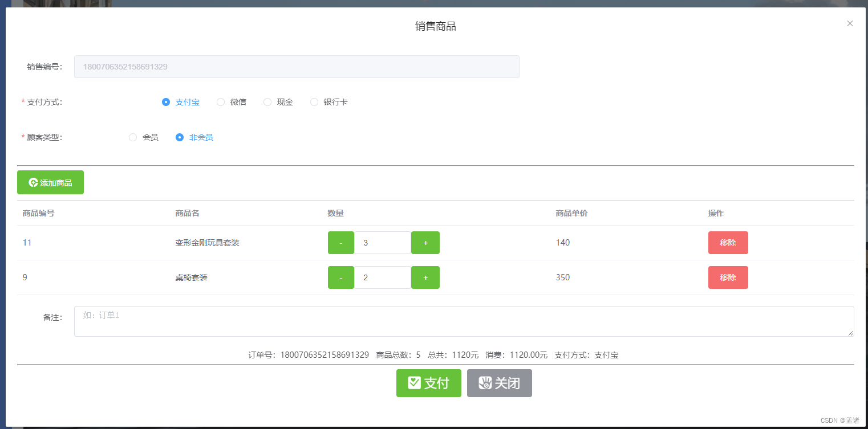Select 微信 as payment method

[221, 102]
